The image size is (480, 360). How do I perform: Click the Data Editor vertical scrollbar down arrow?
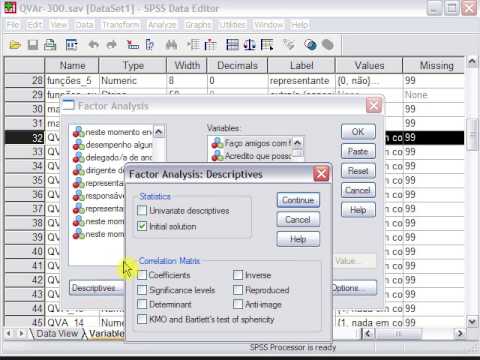(x=472, y=322)
